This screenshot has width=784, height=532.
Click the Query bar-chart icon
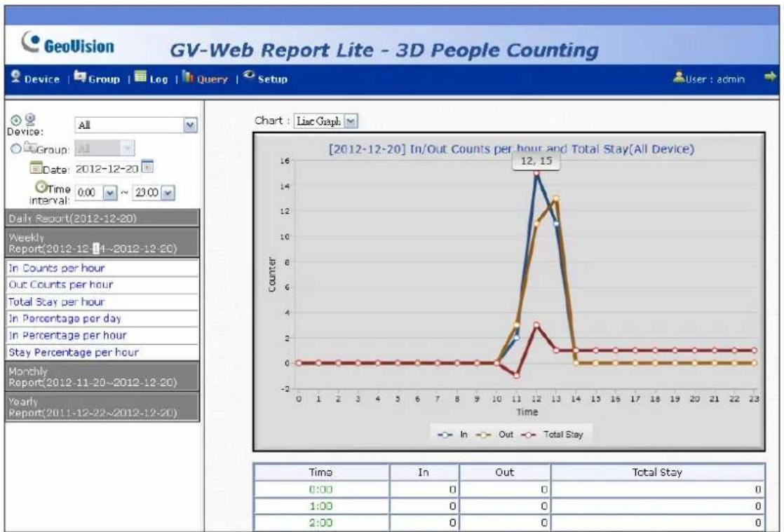tap(187, 76)
